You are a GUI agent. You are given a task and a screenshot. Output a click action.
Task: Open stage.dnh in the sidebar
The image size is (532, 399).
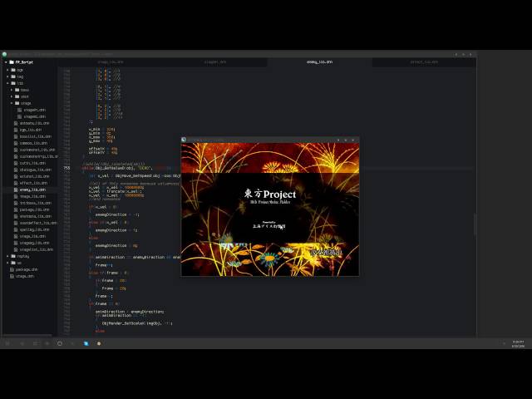(x=25, y=276)
